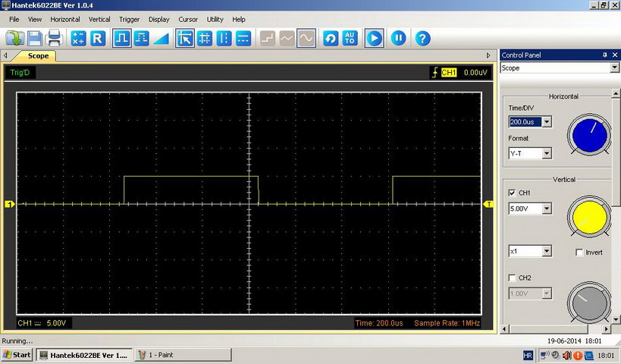Click the 'R' reference toolbar icon
Screen dimensions: 621x364
98,38
